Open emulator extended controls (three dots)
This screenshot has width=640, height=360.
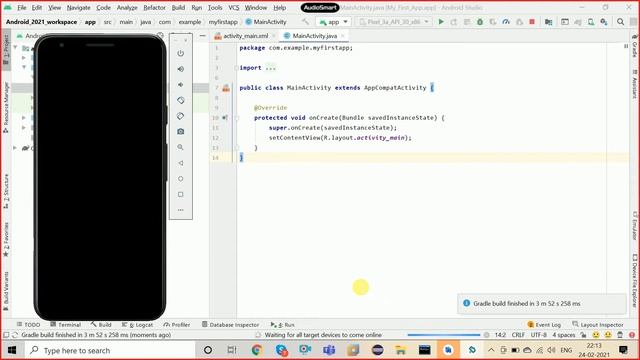(181, 210)
